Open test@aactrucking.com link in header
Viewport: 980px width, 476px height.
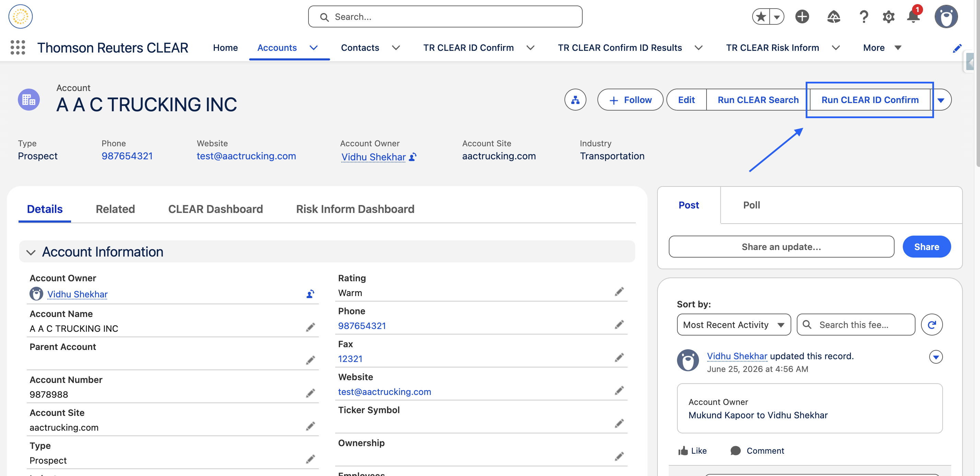pyautogui.click(x=246, y=156)
